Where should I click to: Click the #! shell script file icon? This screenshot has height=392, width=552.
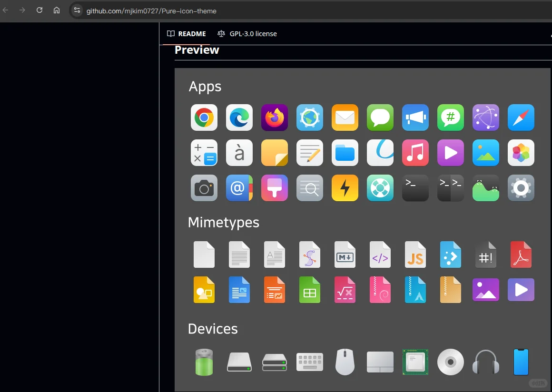[486, 255]
